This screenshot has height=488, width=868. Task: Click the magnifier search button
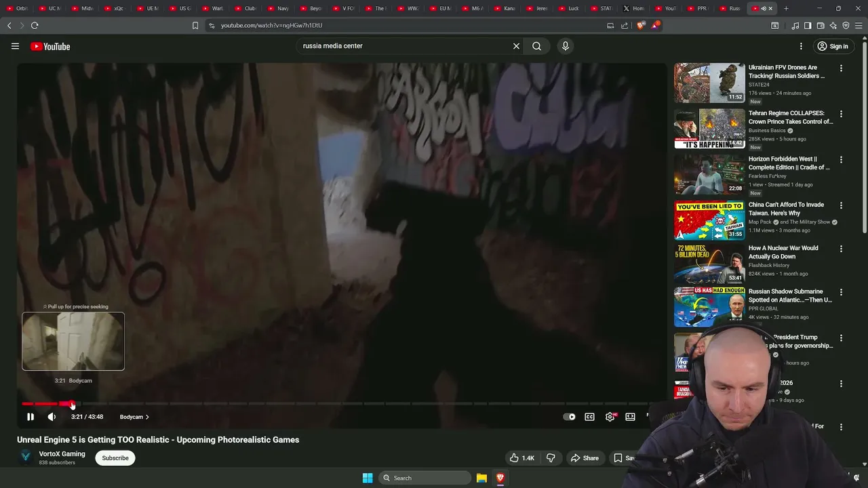[536, 46]
